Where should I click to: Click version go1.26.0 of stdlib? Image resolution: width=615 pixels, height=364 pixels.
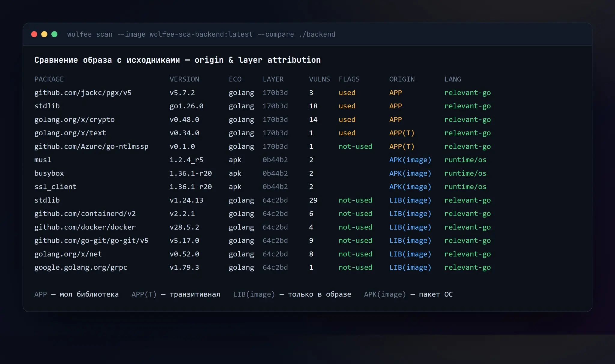click(x=186, y=106)
